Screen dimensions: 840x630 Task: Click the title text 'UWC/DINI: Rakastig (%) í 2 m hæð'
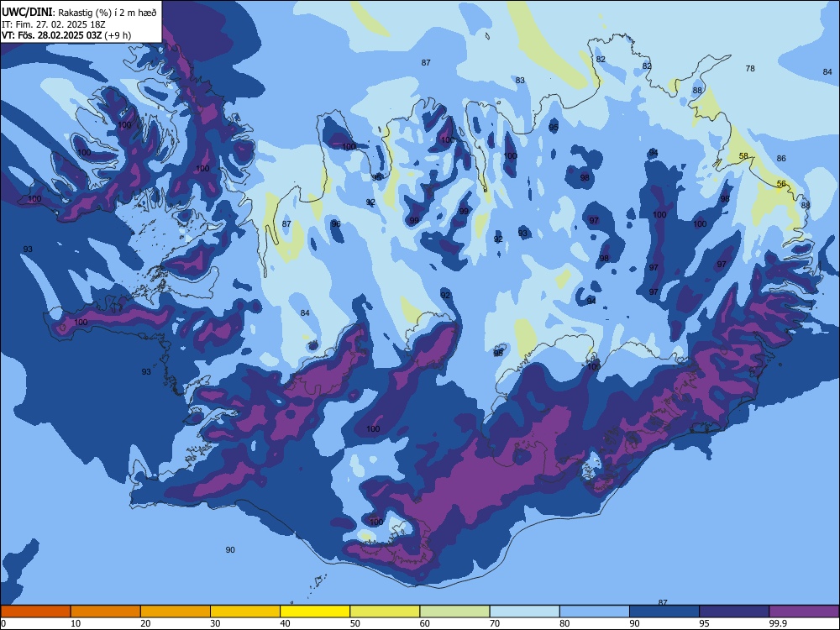point(79,13)
